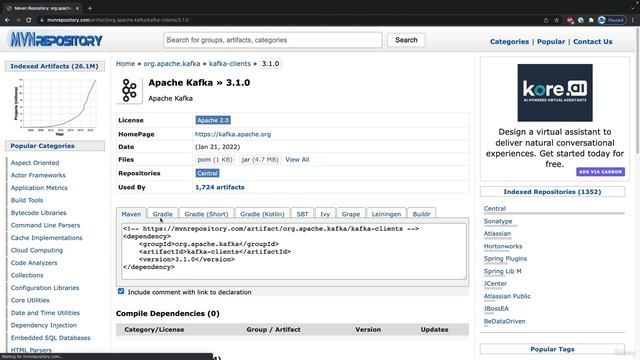Click the address bar URL

[x=118, y=20]
